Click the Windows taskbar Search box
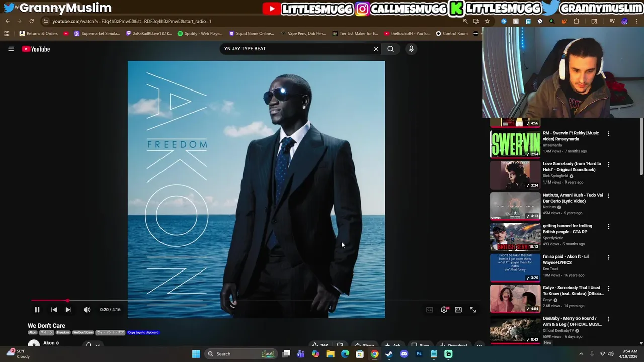Viewport: 644px width, 362px height. [x=242, y=354]
